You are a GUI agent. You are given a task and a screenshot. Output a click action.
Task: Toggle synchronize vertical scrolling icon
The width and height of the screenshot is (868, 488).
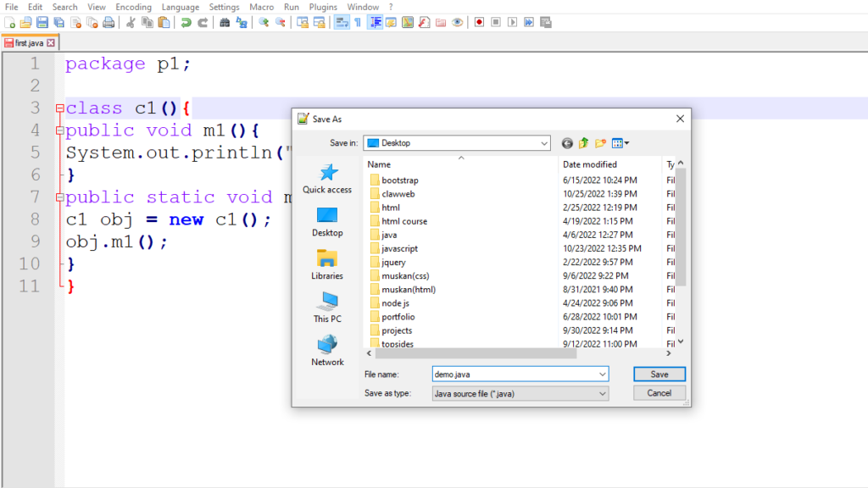point(303,23)
